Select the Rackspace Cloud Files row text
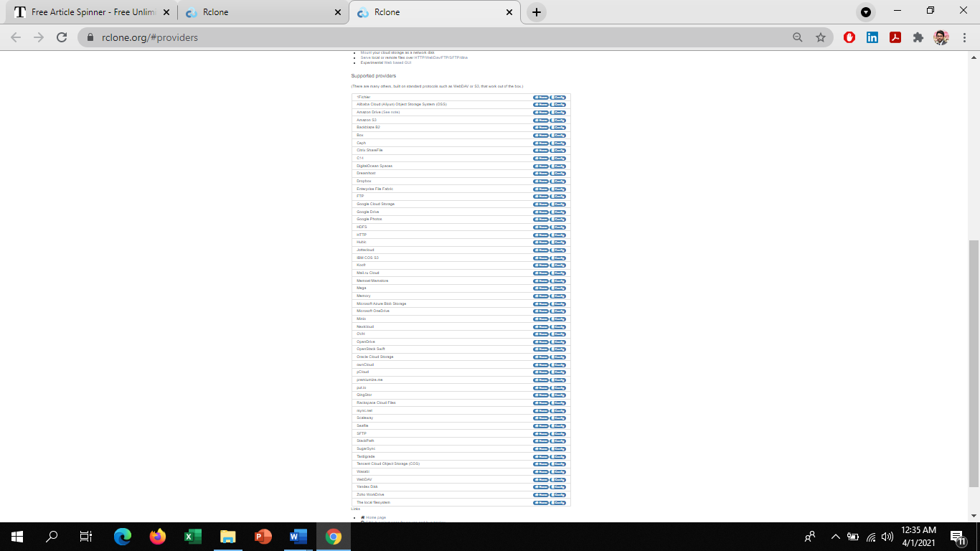 click(376, 402)
